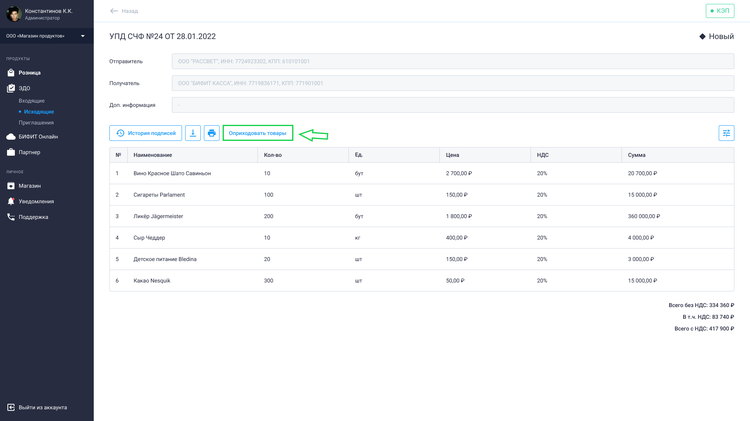Screen dimensions: 750x421
Task: Open История подписей button
Action: click(x=145, y=133)
